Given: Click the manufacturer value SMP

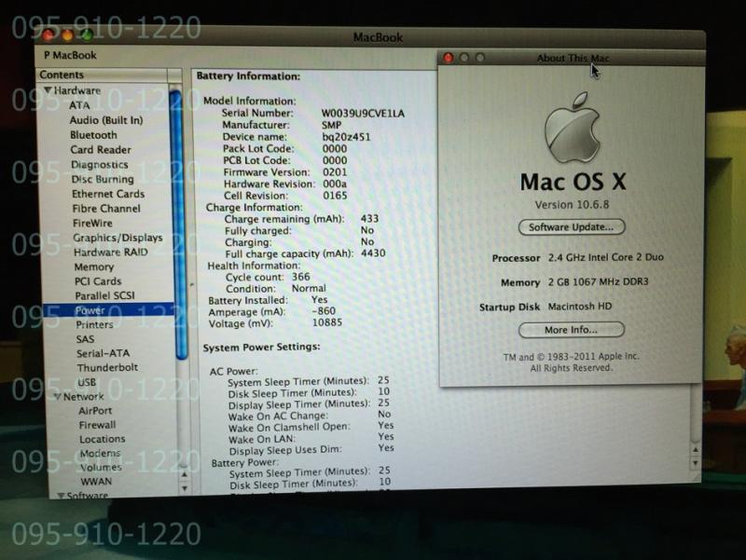Looking at the screenshot, I should click(x=331, y=125).
